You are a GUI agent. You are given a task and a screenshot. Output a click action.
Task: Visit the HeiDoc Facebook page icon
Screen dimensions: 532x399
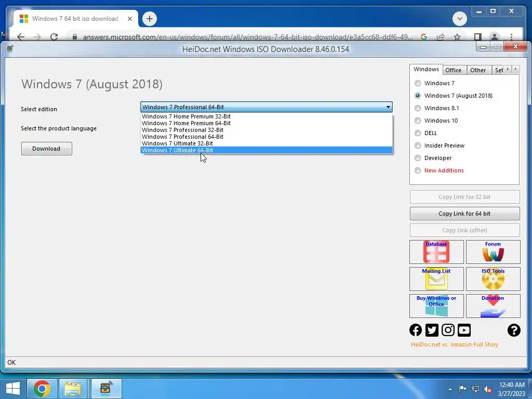415,330
